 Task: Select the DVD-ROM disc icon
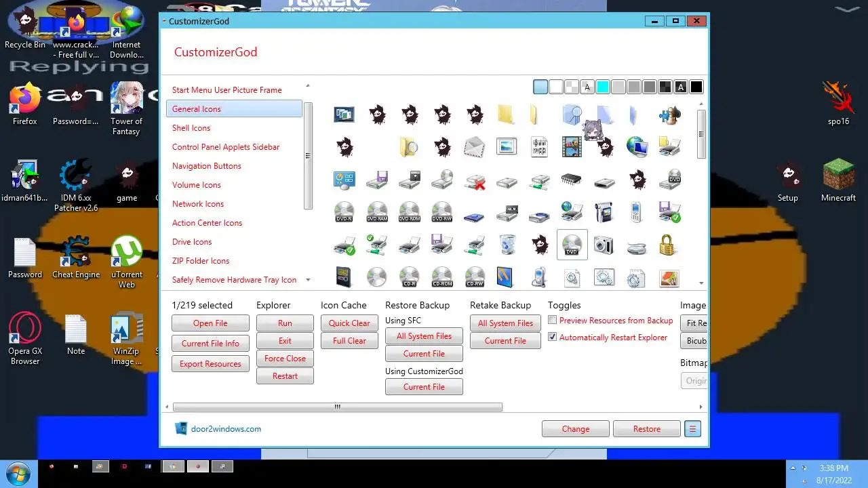[x=409, y=212]
